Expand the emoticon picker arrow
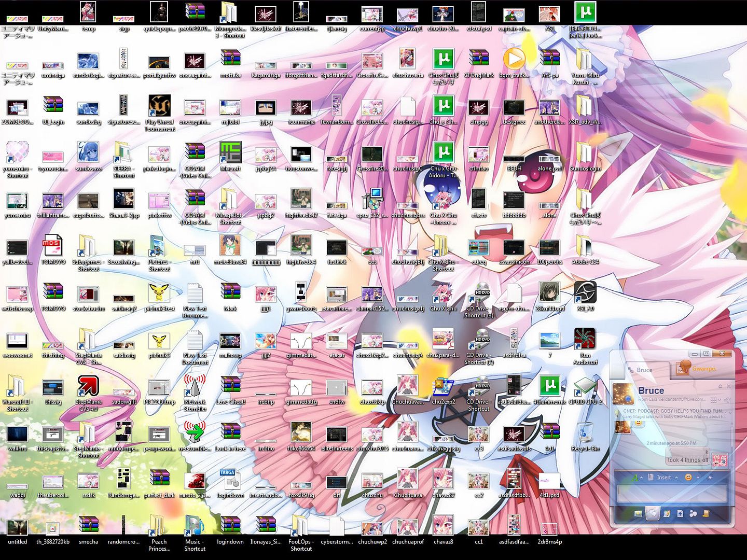Viewport: 747px width, 560px height. point(698,478)
